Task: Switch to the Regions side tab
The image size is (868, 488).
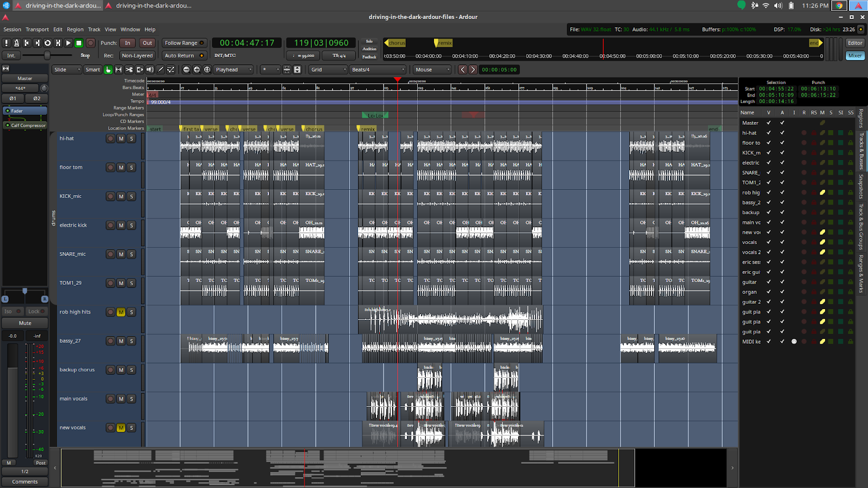Action: point(861,118)
